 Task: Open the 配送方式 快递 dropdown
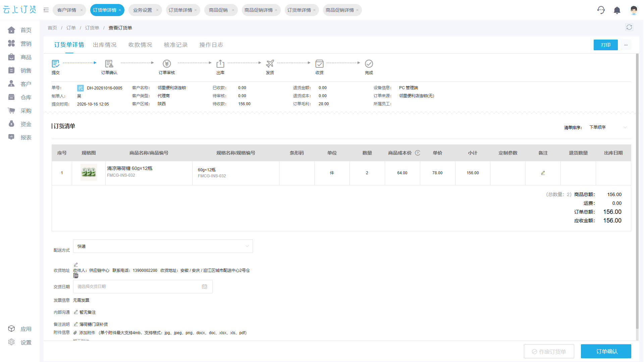(163, 246)
